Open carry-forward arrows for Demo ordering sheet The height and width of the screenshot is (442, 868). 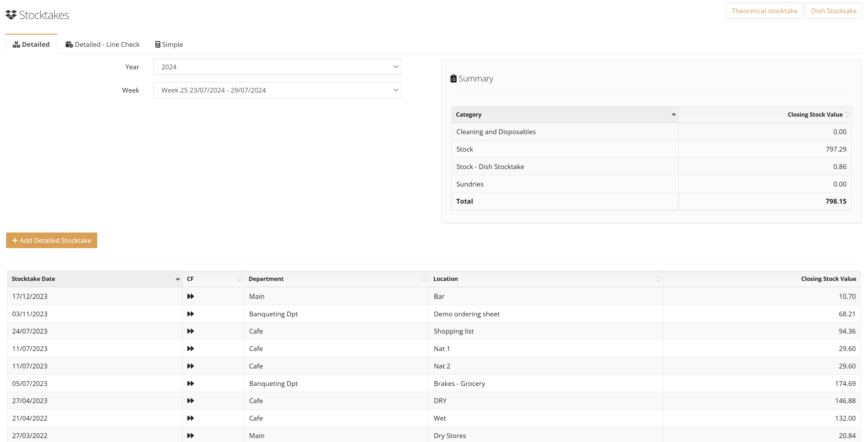tap(191, 314)
